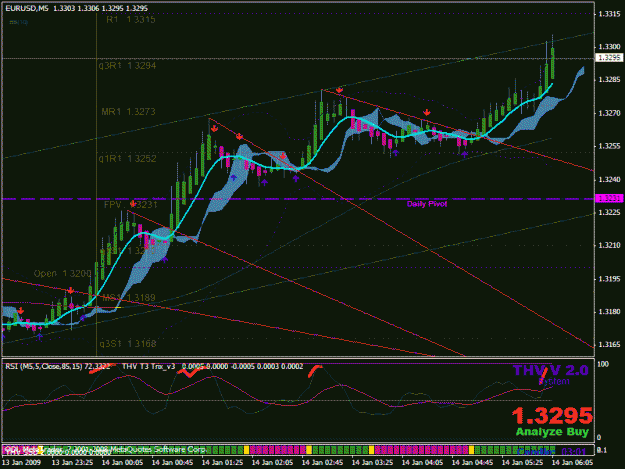Click the THV V 2.0 system title

(x=551, y=371)
